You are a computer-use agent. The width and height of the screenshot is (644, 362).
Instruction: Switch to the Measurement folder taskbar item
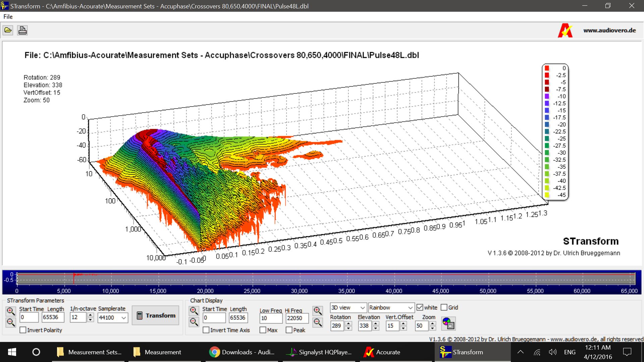point(165,352)
